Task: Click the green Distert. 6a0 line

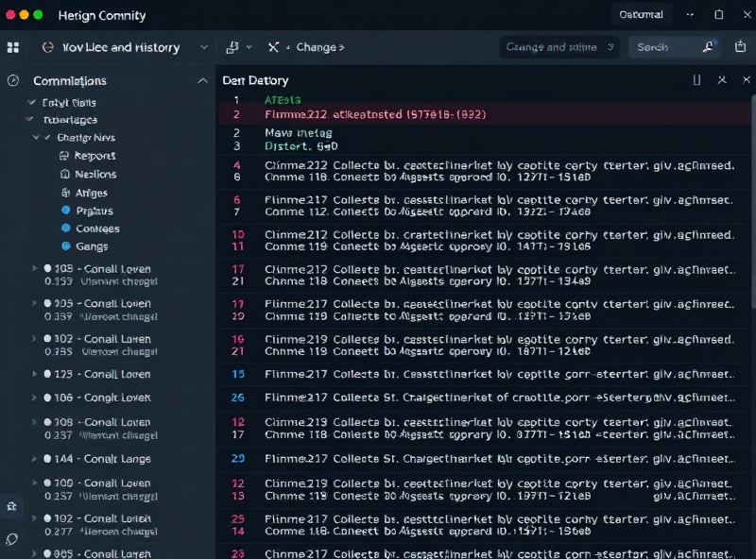Action: (301, 146)
